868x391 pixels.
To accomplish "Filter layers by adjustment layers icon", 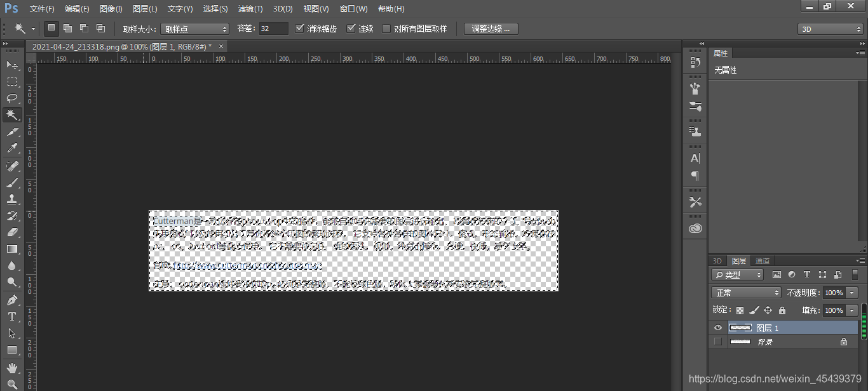I will click(792, 275).
